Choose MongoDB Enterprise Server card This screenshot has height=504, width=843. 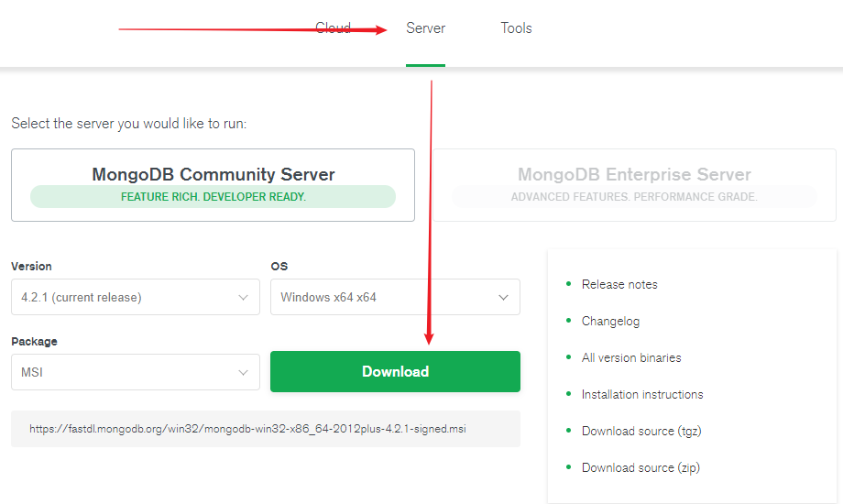point(634,185)
